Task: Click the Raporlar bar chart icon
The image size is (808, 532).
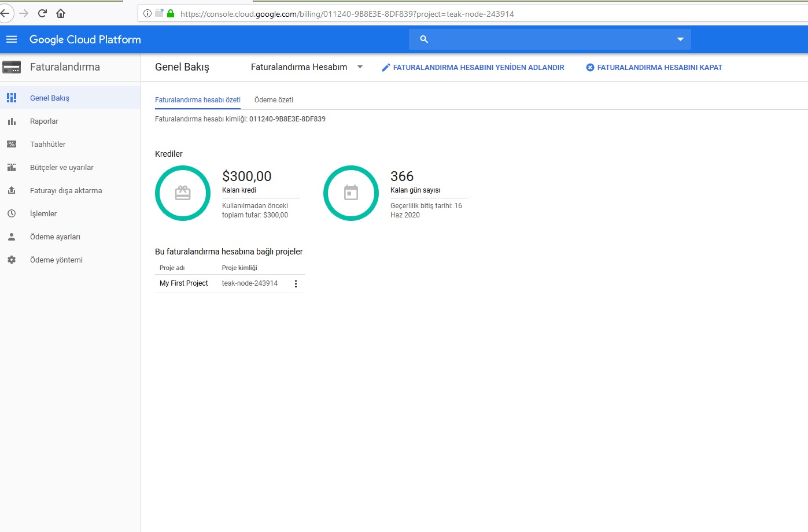Action: 12,121
